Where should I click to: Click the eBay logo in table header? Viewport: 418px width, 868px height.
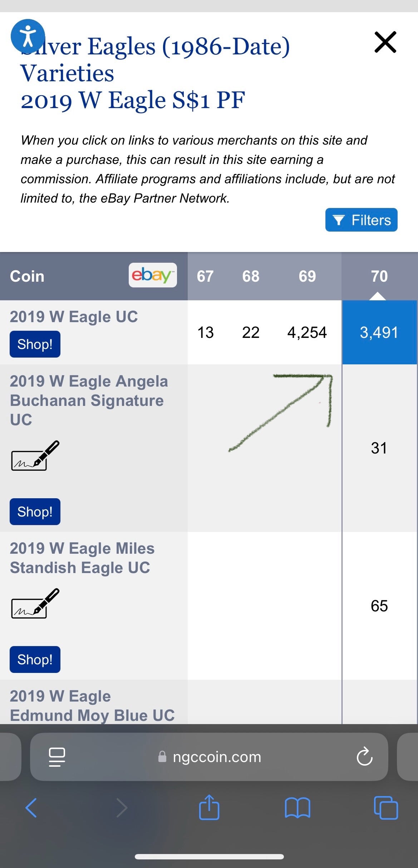pyautogui.click(x=153, y=275)
